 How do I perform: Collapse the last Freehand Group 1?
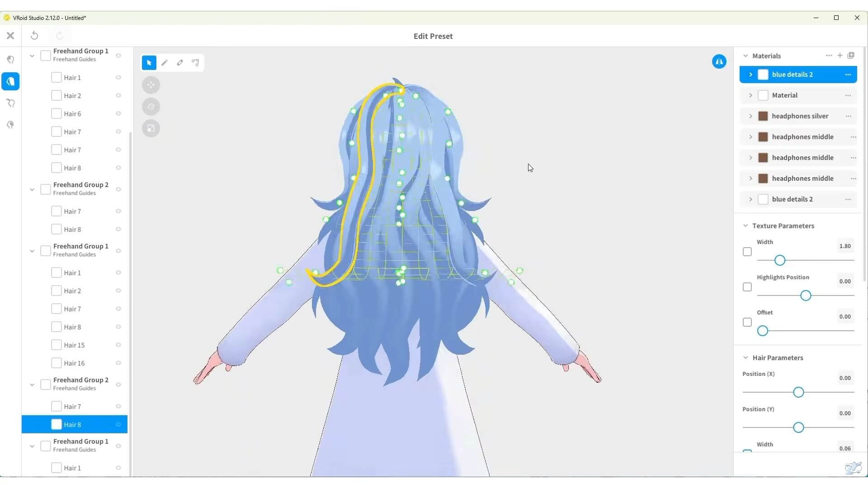pyautogui.click(x=32, y=446)
